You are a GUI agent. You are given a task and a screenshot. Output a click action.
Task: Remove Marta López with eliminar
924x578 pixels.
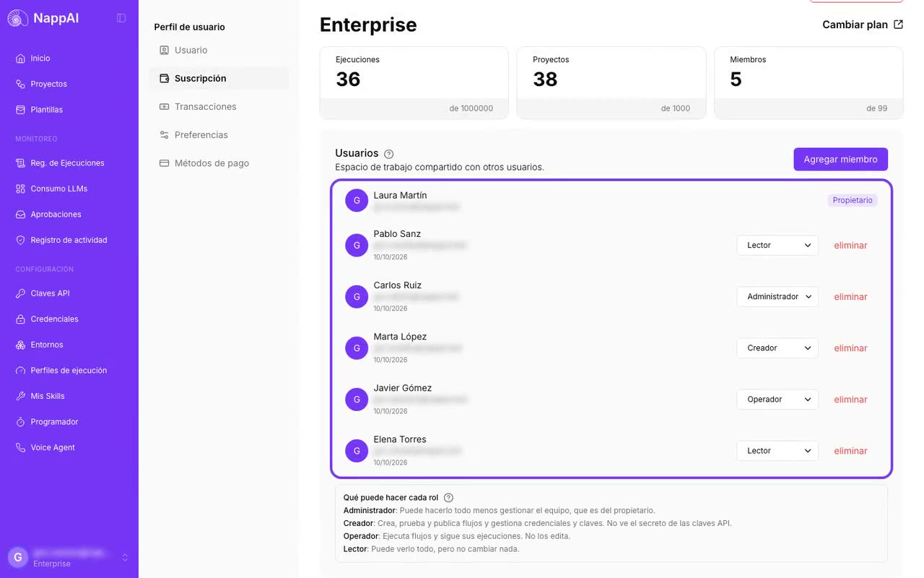850,348
